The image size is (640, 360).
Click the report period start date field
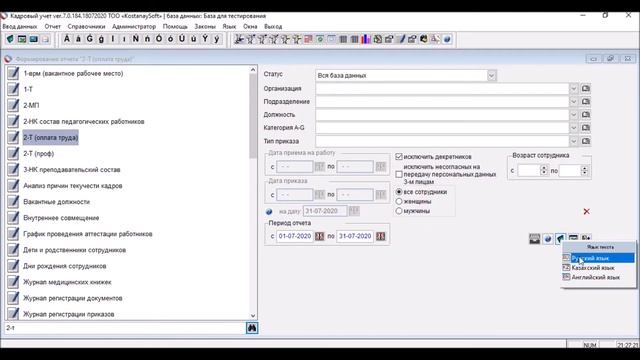coord(295,236)
